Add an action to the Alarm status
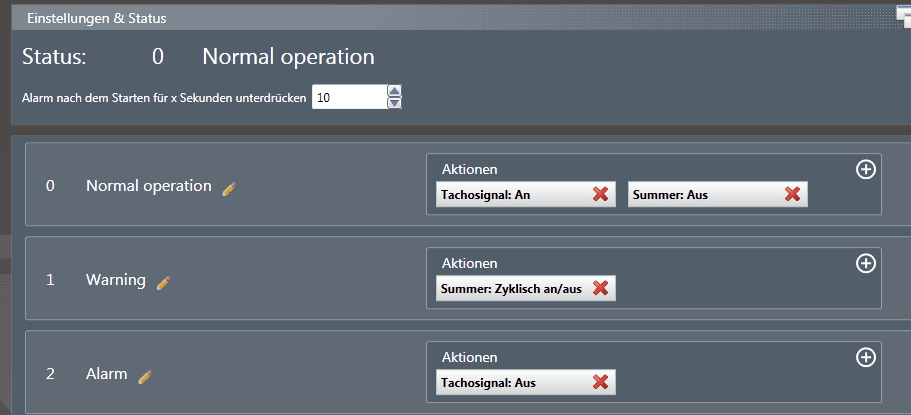The width and height of the screenshot is (911, 415). coord(866,357)
